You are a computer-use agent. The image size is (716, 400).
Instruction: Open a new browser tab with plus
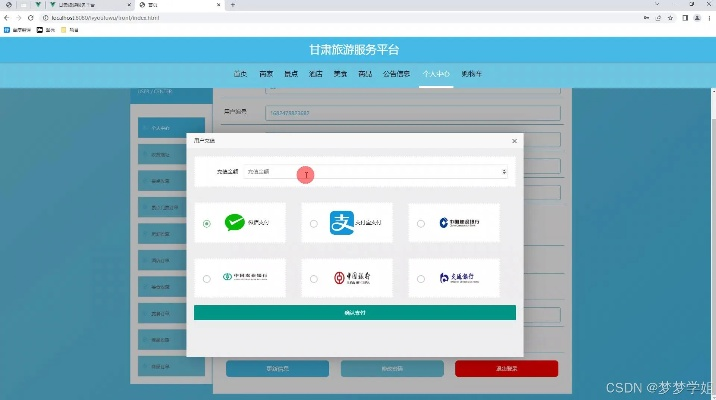[232, 5]
